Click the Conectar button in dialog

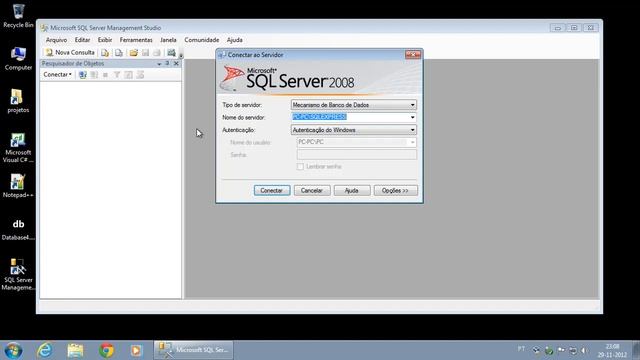tap(271, 191)
